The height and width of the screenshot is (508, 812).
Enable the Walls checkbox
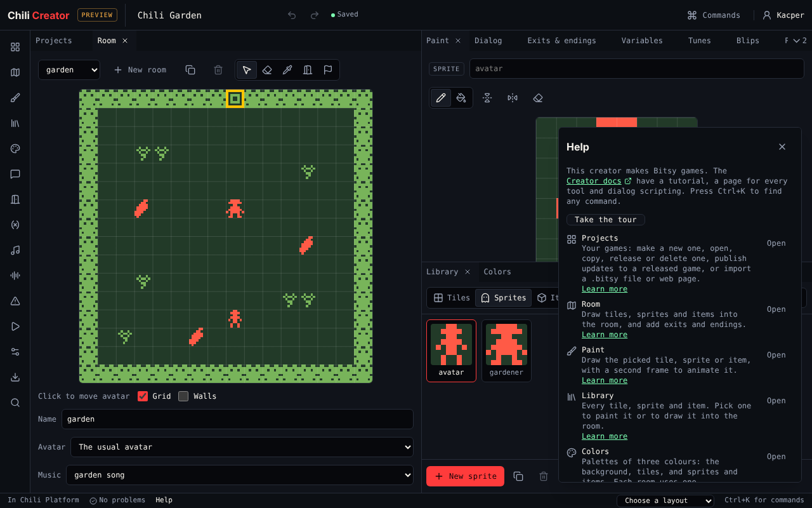(183, 396)
